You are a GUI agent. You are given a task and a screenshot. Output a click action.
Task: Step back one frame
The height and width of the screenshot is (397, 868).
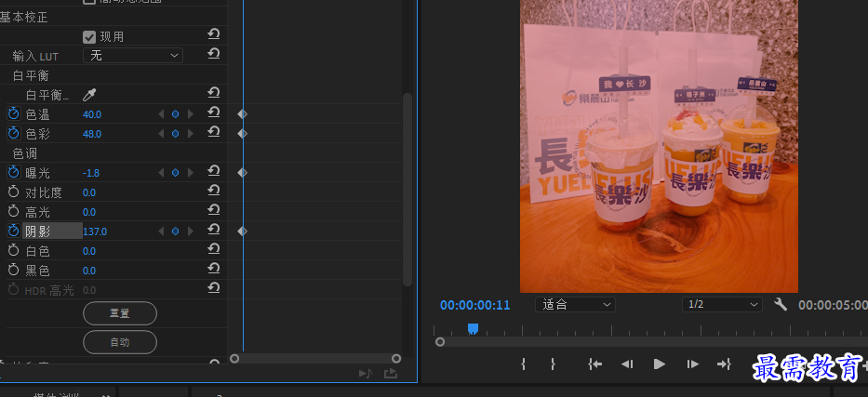627,364
